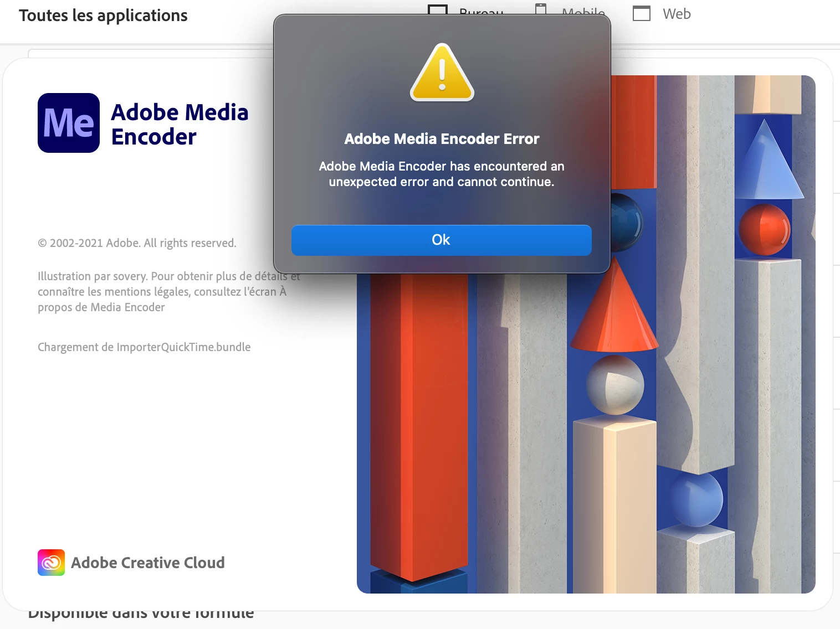Viewport: 840px width, 629px height.
Task: Click 'Chargement de ImporterQuickTime.bundle' status text
Action: [x=144, y=347]
